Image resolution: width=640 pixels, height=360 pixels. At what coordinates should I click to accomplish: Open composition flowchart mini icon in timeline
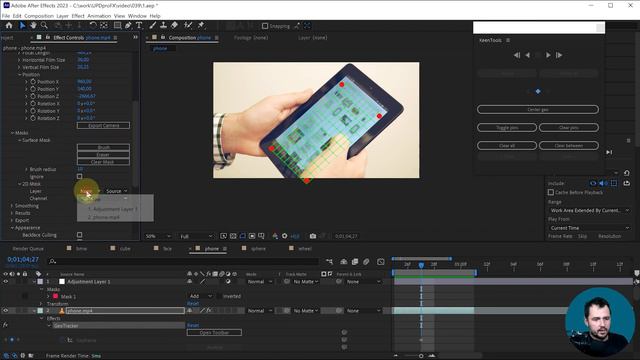329,262
